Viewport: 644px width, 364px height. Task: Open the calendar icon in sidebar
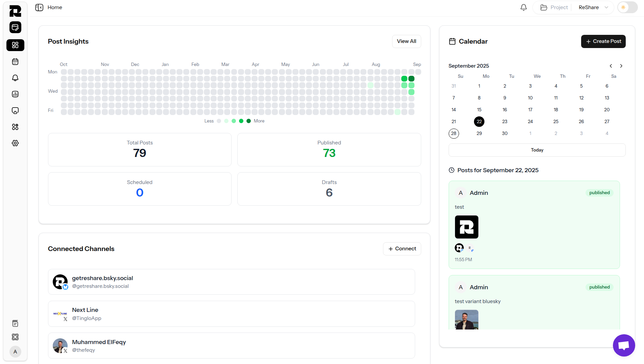pyautogui.click(x=15, y=62)
